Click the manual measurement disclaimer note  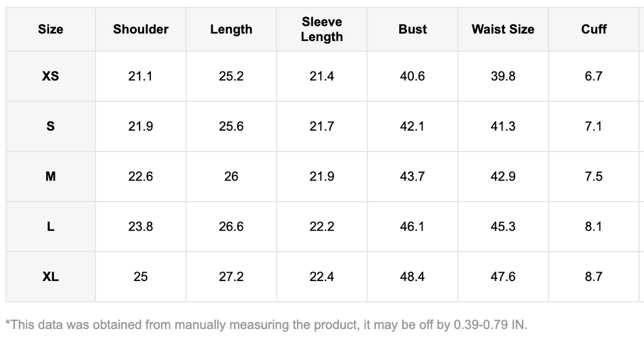pos(266,325)
